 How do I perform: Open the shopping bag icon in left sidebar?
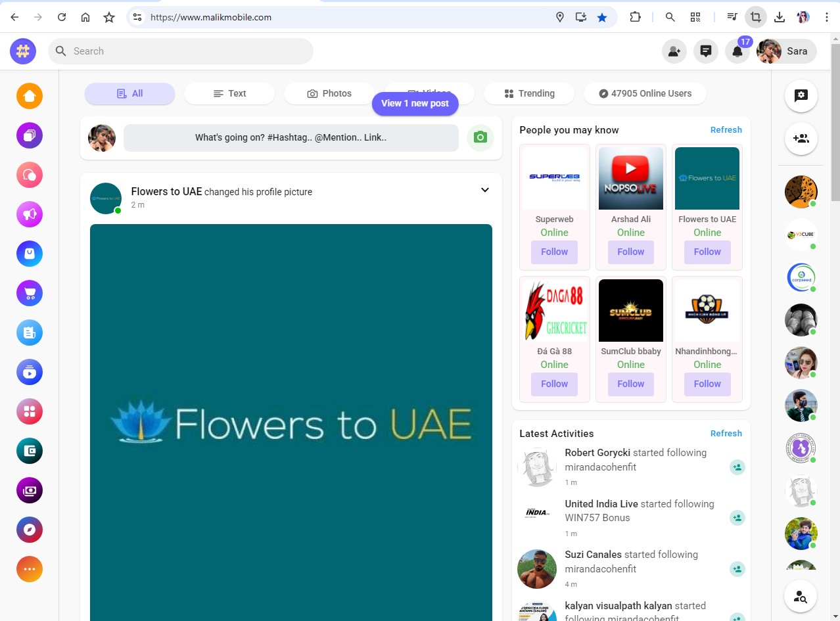(x=30, y=254)
